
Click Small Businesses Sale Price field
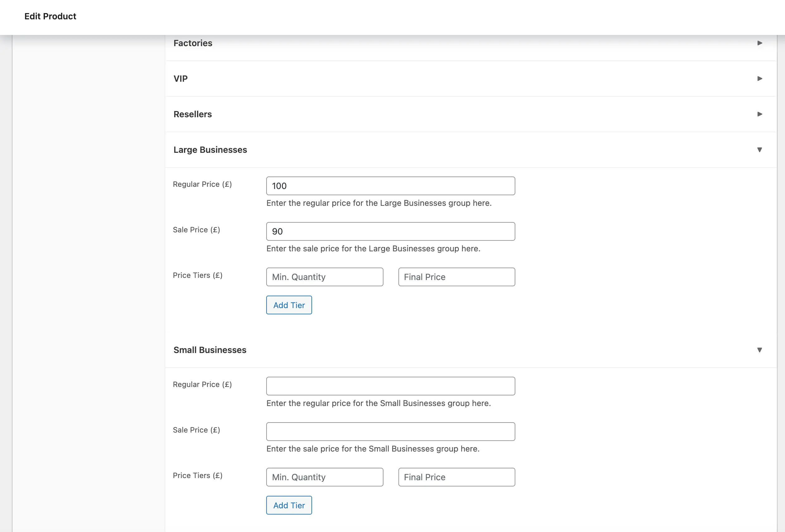390,432
